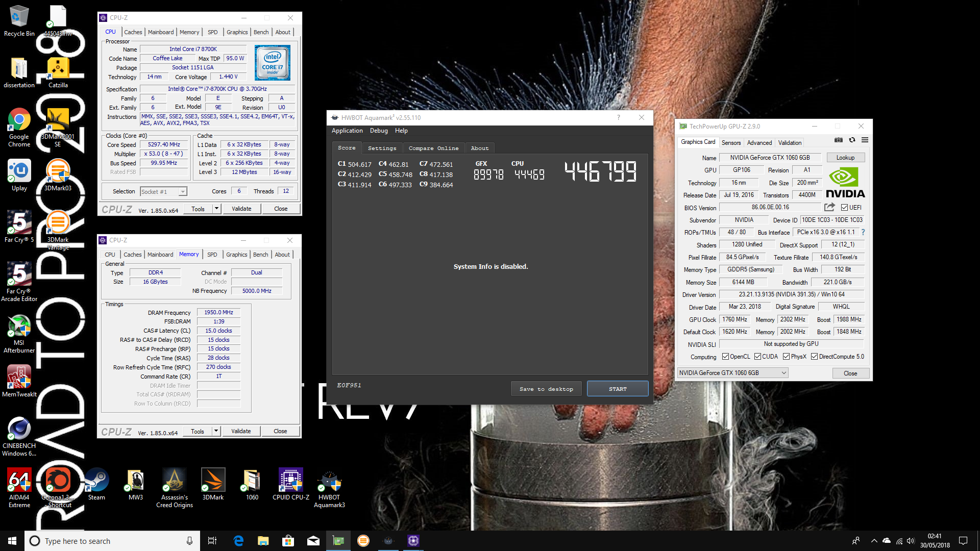
Task: Open Action Center notifications icon
Action: click(x=963, y=541)
